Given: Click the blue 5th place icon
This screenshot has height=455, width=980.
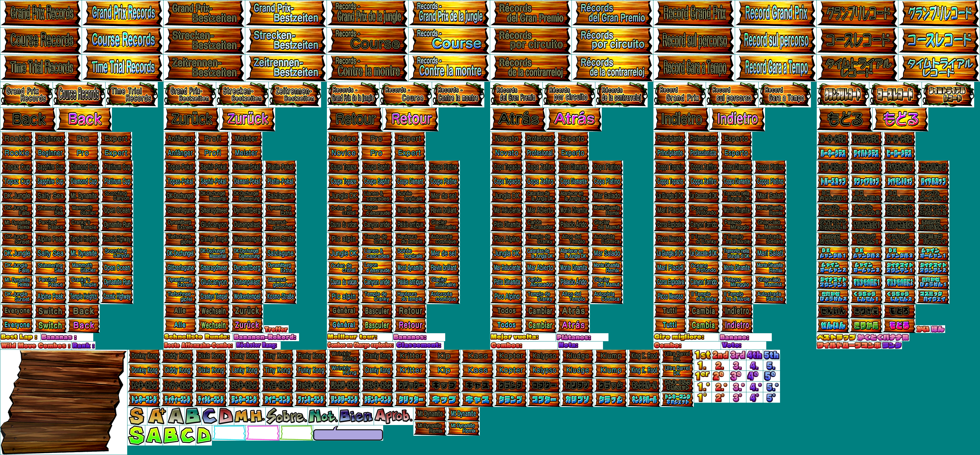Looking at the screenshot, I should pyautogui.click(x=771, y=355).
